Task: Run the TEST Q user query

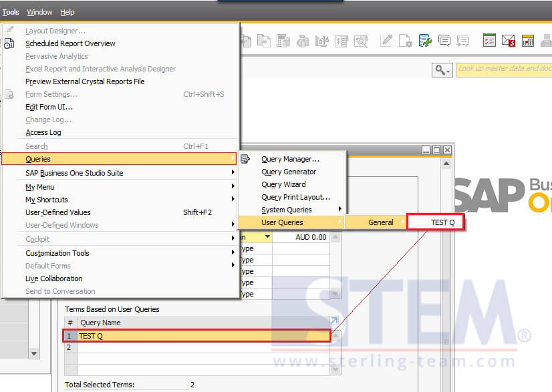Action: point(436,222)
